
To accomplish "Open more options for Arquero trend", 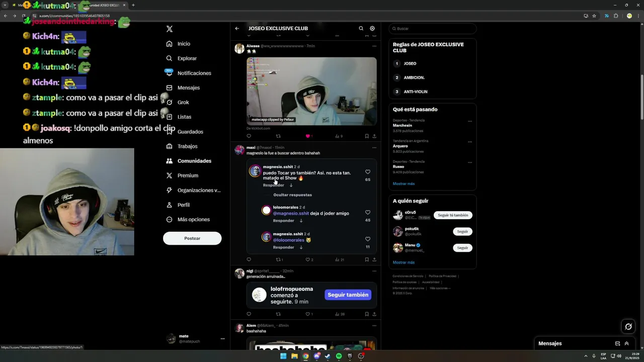I will click(x=470, y=142).
